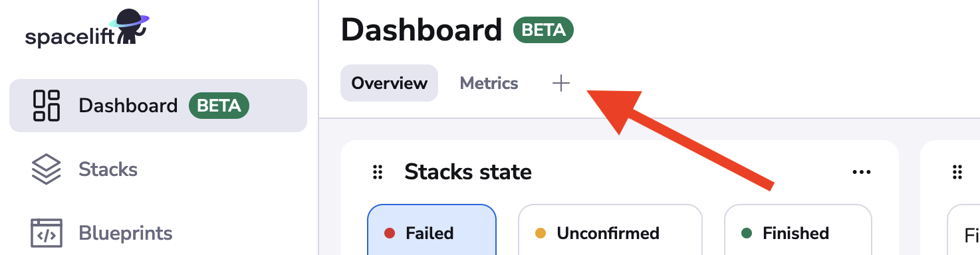Add a new dashboard tab with plus icon
980x255 pixels.
coord(561,83)
